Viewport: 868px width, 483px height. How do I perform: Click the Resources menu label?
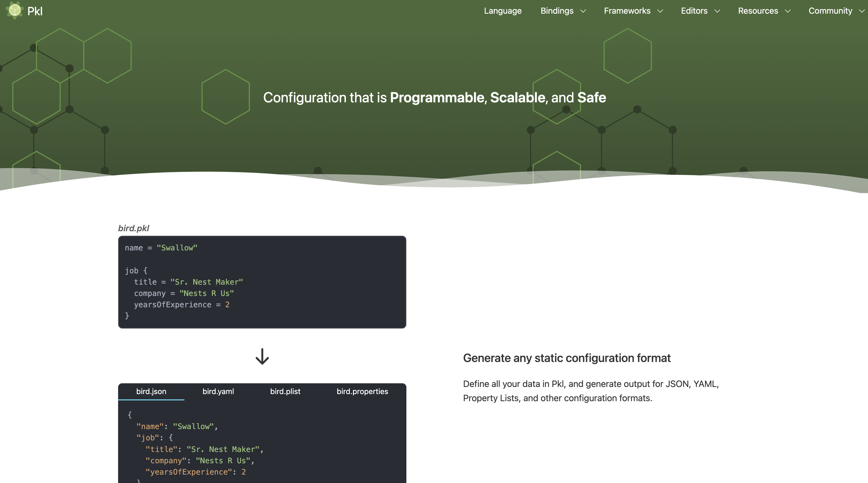758,11
